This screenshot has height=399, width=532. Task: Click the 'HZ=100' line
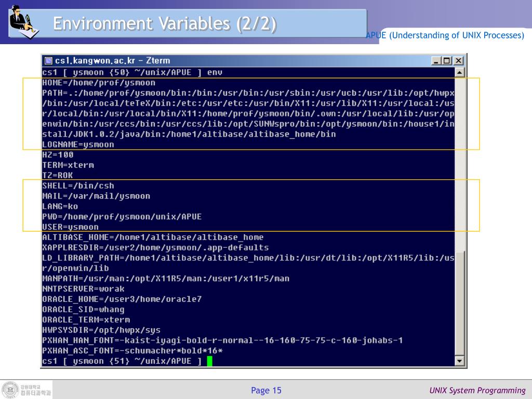(58, 155)
